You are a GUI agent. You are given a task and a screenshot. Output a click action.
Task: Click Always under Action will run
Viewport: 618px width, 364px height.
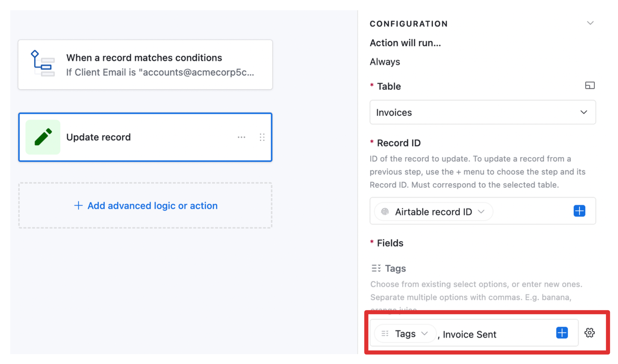point(385,62)
